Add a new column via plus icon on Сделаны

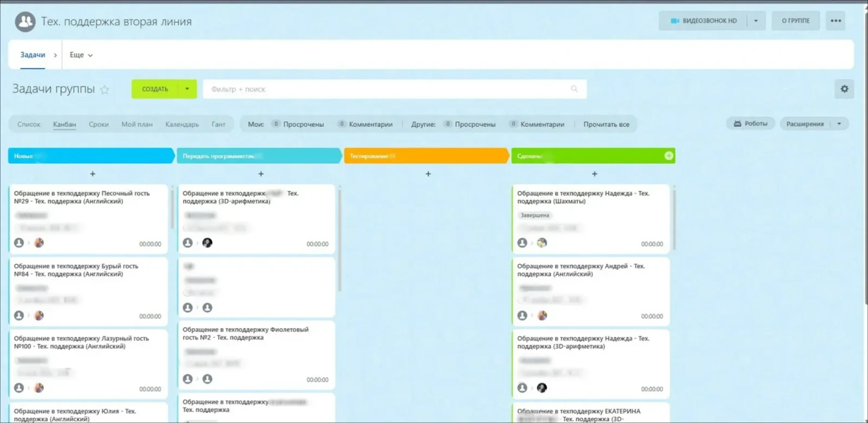click(669, 156)
